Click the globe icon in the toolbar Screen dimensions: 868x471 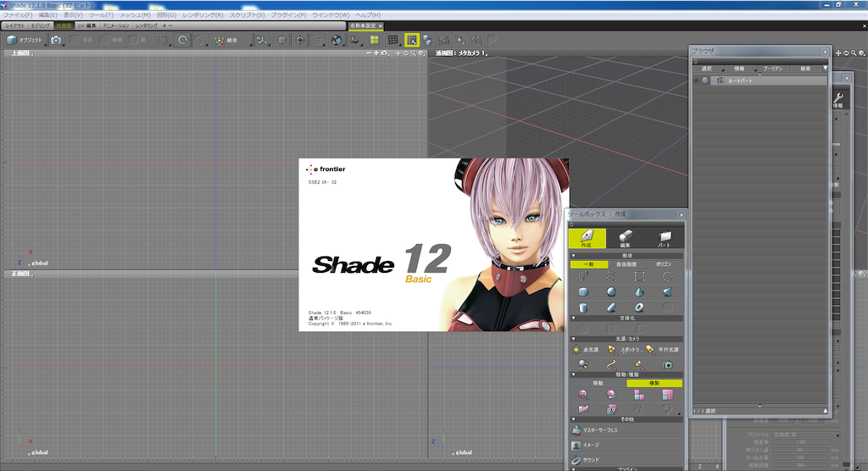[336, 40]
